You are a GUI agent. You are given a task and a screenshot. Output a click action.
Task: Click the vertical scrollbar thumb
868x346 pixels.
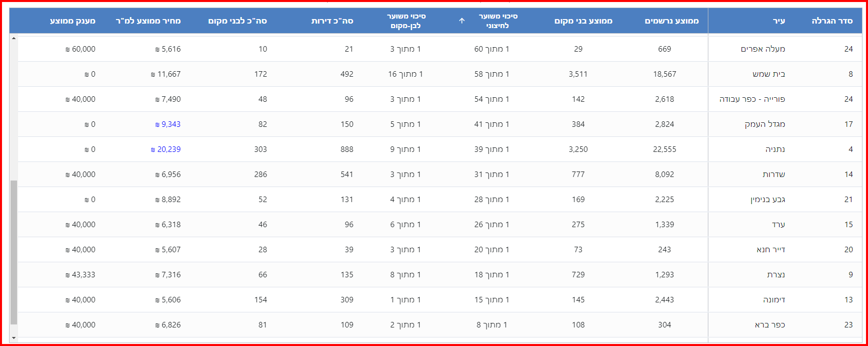coord(14,251)
